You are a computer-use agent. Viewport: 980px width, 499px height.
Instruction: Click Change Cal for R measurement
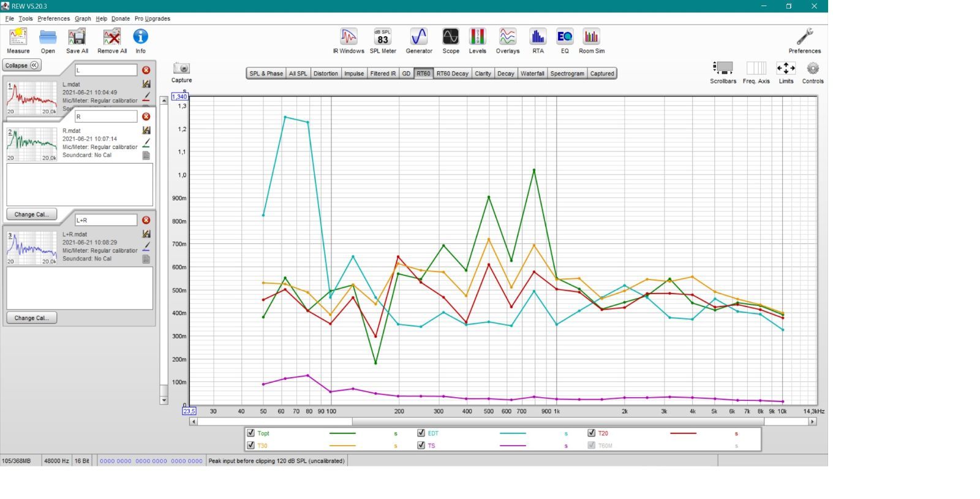pyautogui.click(x=32, y=215)
